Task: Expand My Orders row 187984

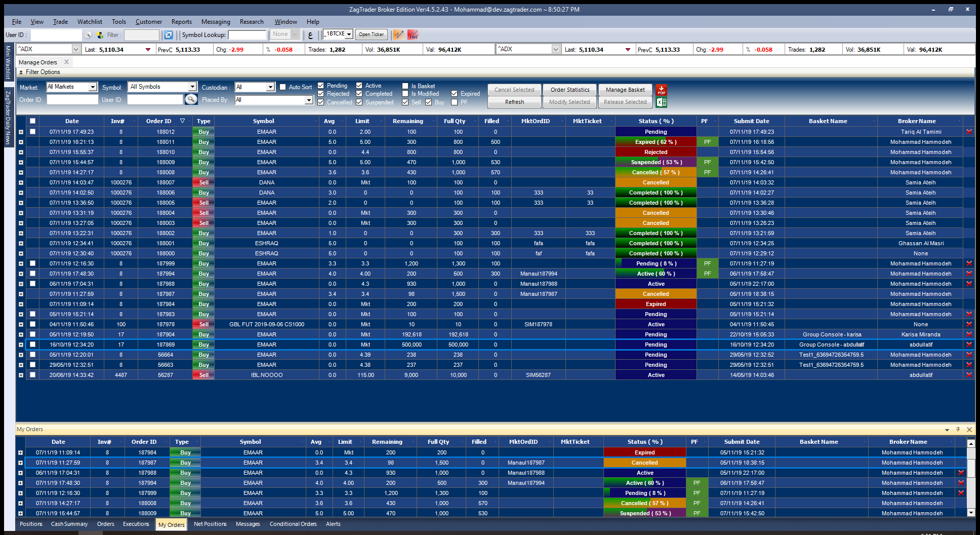Action: tap(20, 452)
